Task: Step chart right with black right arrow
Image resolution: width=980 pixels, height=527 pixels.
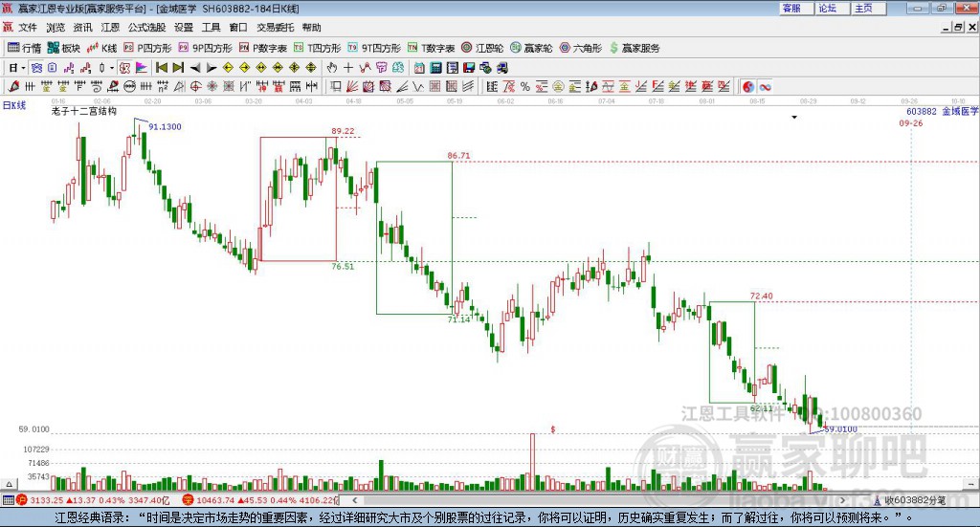Action: [212, 68]
